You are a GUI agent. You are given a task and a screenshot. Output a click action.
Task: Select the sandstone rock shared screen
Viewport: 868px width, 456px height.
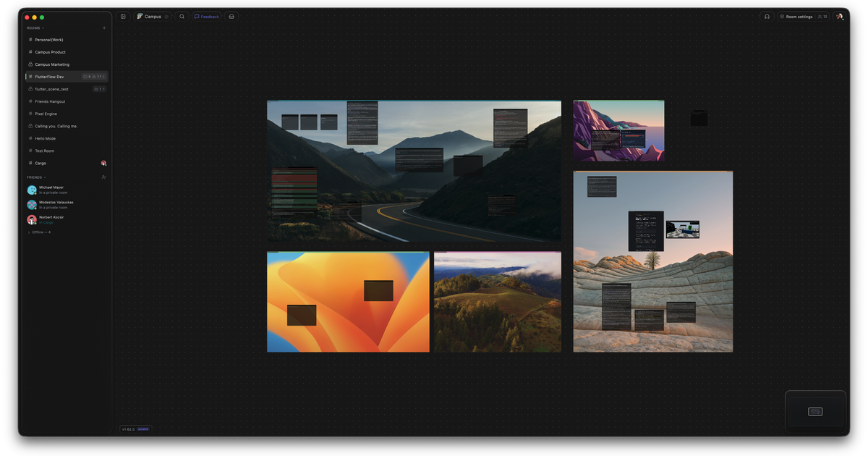click(653, 261)
